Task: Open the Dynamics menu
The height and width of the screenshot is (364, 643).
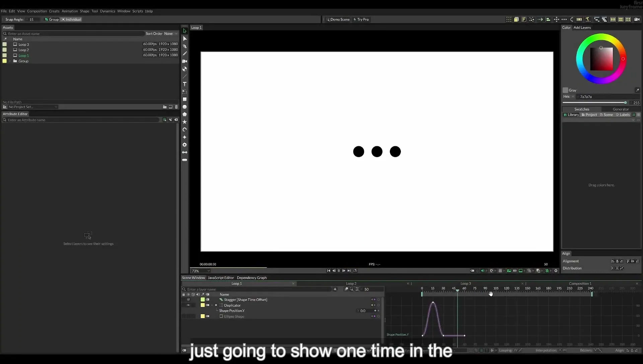Action: point(108,11)
